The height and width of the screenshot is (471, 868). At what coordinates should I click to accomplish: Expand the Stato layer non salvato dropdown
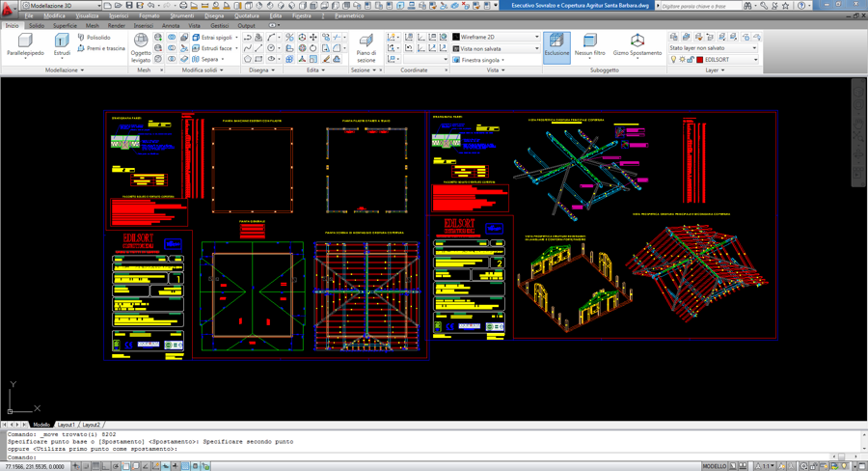[x=713, y=47]
